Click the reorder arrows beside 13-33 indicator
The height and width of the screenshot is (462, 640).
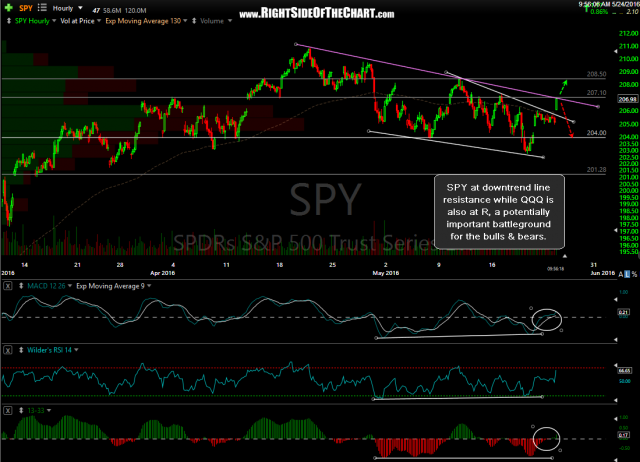tap(21, 411)
